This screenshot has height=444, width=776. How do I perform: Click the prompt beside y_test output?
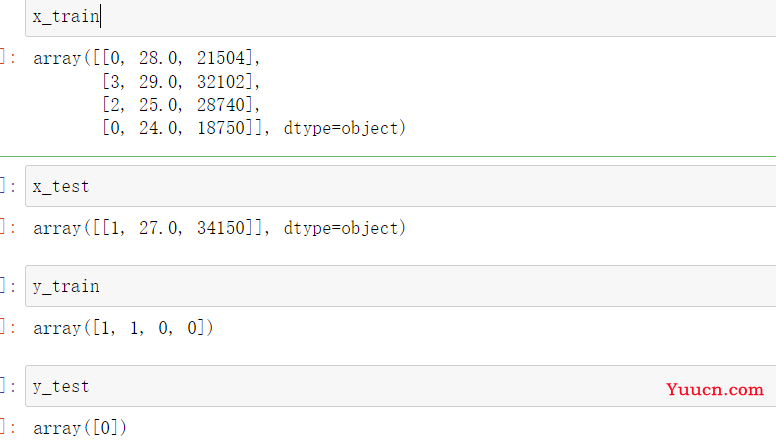[8, 428]
